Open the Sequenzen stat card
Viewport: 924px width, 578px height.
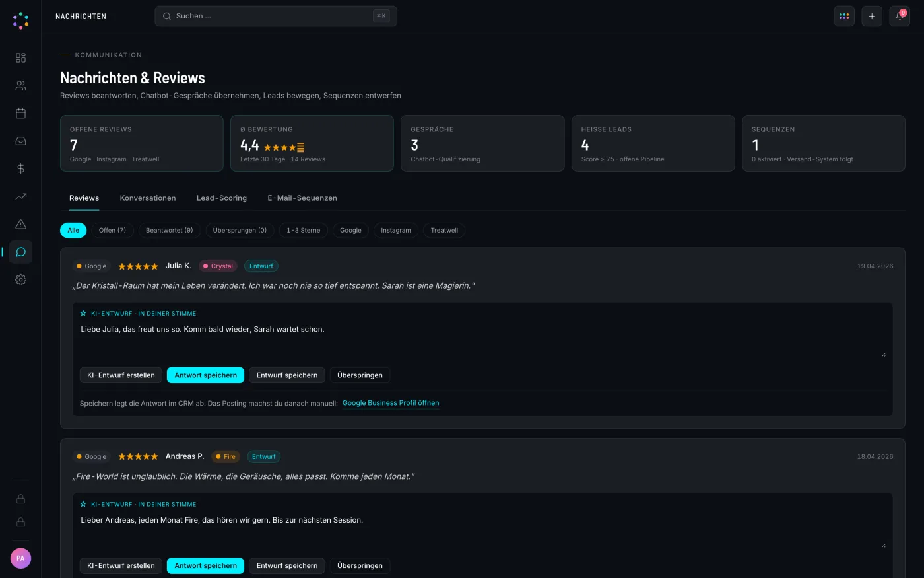tap(824, 143)
